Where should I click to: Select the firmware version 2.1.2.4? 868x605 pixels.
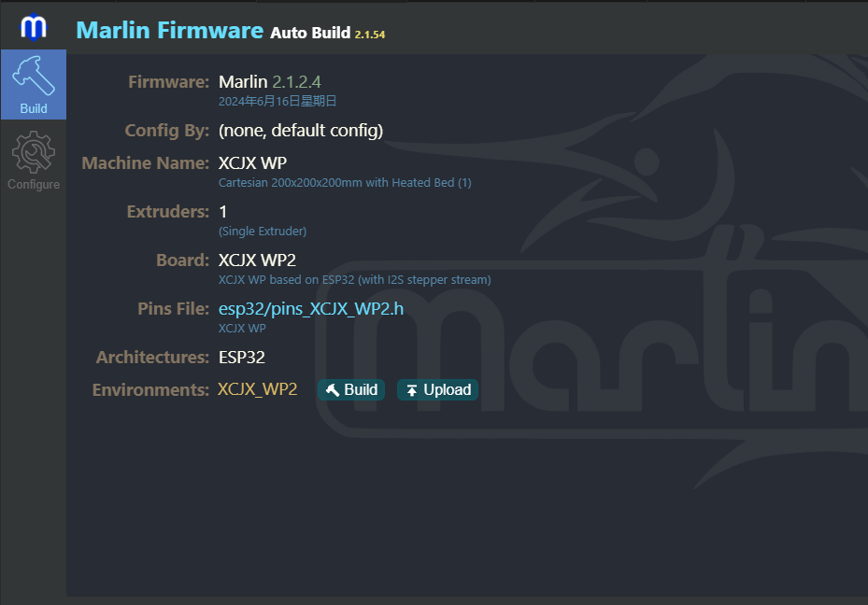coord(297,82)
